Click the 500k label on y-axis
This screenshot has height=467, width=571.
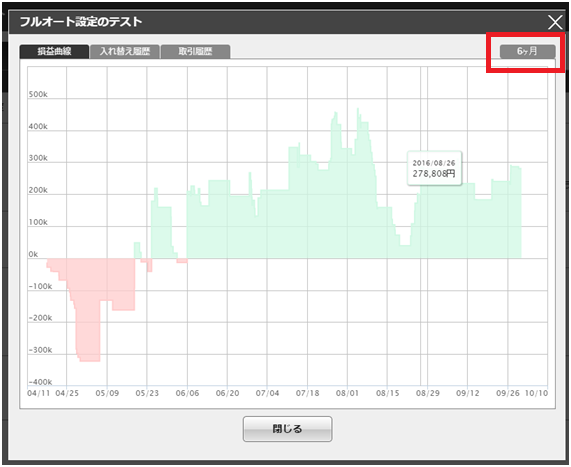pyautogui.click(x=38, y=94)
